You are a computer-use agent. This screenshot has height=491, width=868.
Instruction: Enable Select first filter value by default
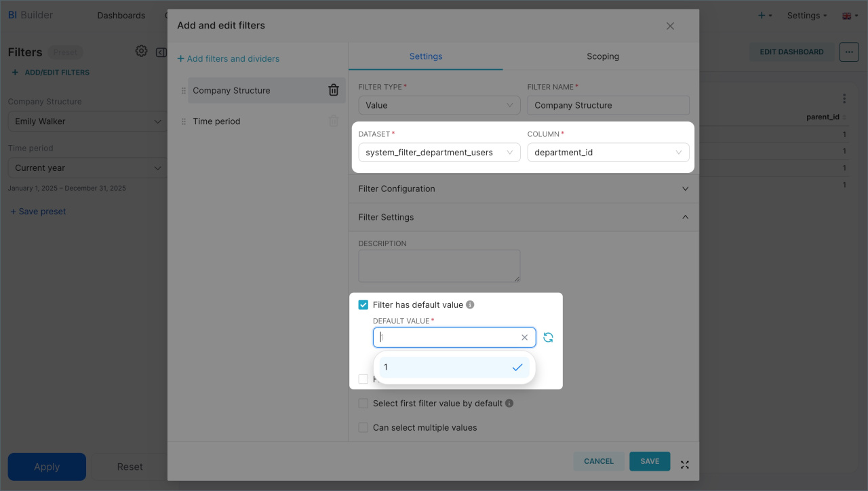tap(363, 404)
